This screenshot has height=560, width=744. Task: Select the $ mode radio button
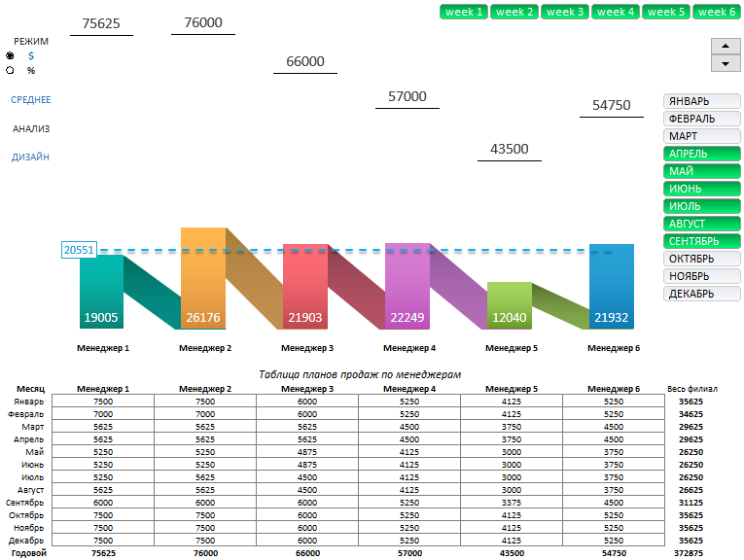[11, 56]
